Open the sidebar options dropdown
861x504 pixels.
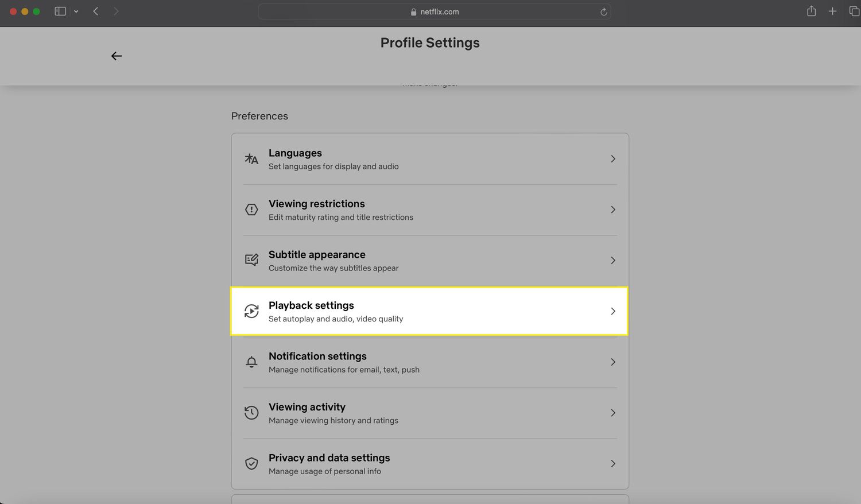pos(75,11)
